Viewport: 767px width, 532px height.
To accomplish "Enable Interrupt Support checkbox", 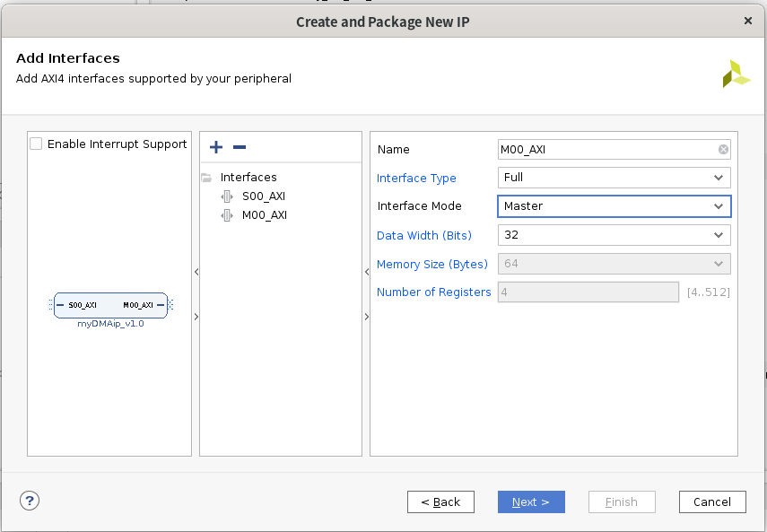I will point(37,144).
